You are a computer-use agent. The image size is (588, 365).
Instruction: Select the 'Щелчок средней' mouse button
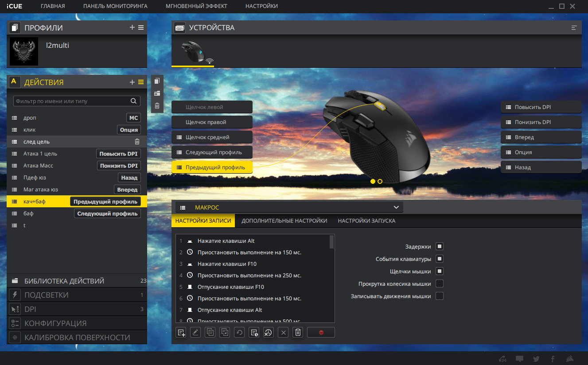pos(212,137)
